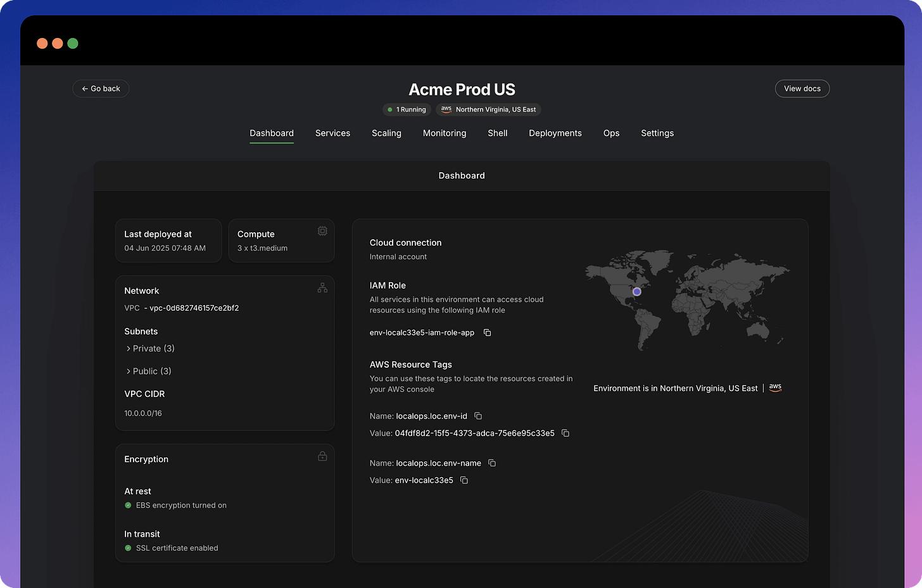Expand the Private (3) subnets
Viewport: 922px width, 588px height.
pos(151,349)
